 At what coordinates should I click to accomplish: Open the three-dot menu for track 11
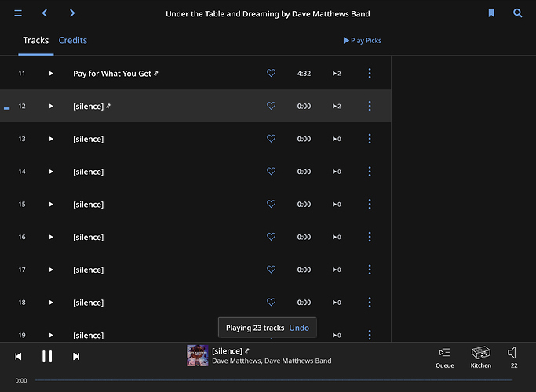point(370,74)
